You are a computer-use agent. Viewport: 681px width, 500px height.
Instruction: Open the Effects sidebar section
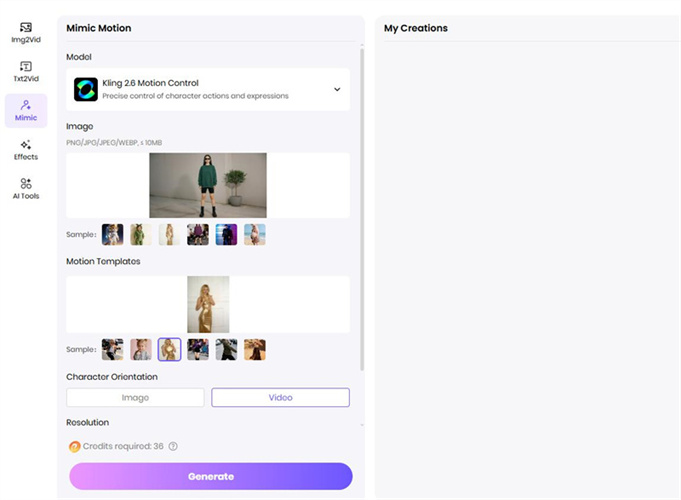pos(26,150)
